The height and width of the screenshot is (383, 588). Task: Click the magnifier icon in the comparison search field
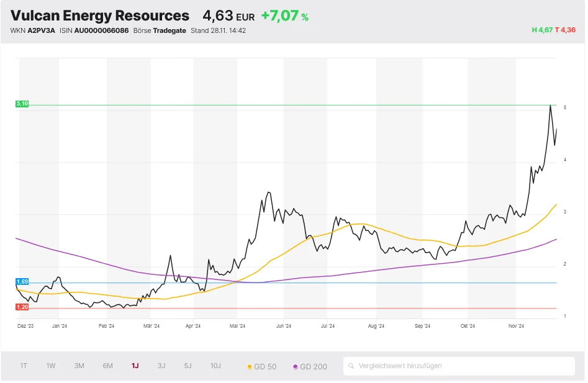point(353,366)
